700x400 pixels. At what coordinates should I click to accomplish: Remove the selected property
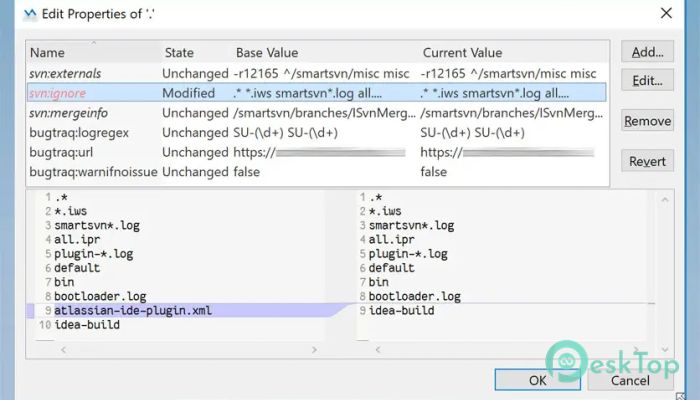647,121
